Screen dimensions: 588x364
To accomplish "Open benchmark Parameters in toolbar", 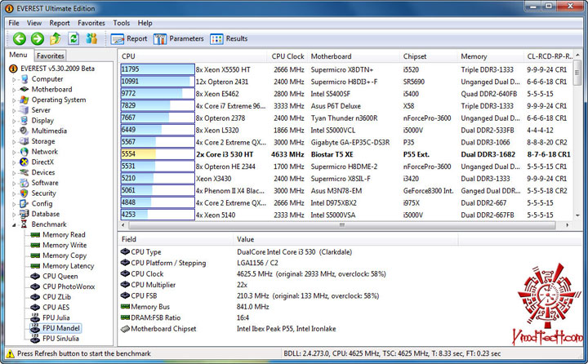I will (x=179, y=38).
